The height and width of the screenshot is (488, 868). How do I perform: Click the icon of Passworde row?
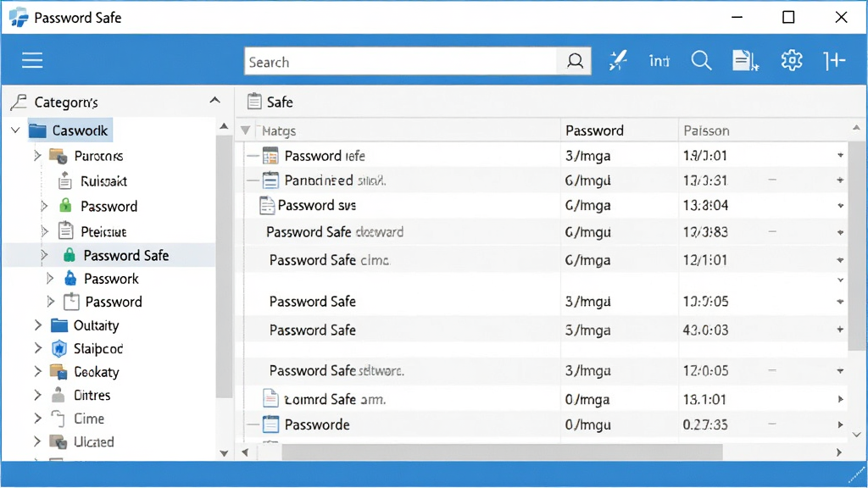pyautogui.click(x=270, y=424)
